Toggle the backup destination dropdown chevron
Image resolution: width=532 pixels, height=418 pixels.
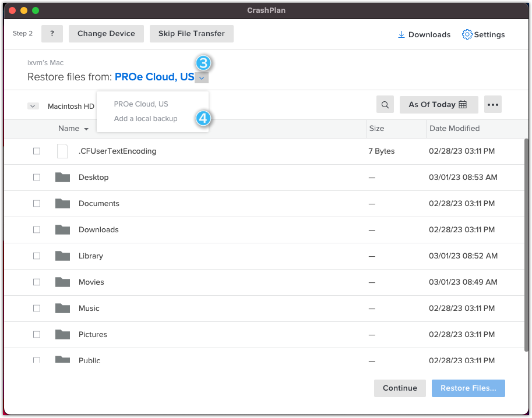pyautogui.click(x=202, y=78)
